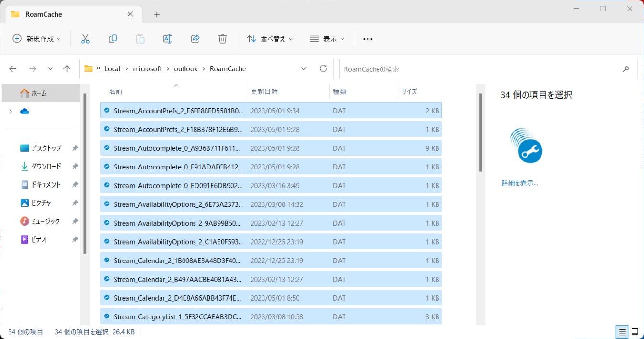Navigate back to previous folder
Image resolution: width=644 pixels, height=339 pixels.
(x=13, y=68)
